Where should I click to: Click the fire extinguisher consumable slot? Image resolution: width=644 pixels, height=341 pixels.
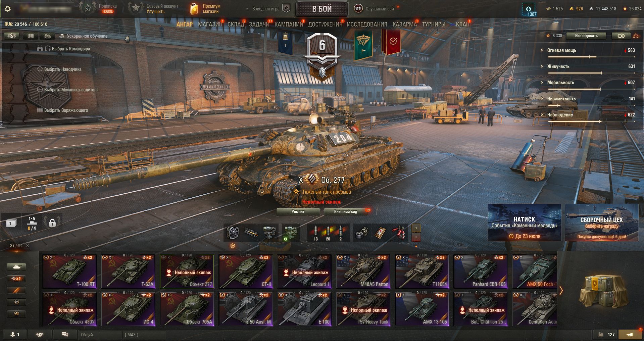[x=399, y=232]
